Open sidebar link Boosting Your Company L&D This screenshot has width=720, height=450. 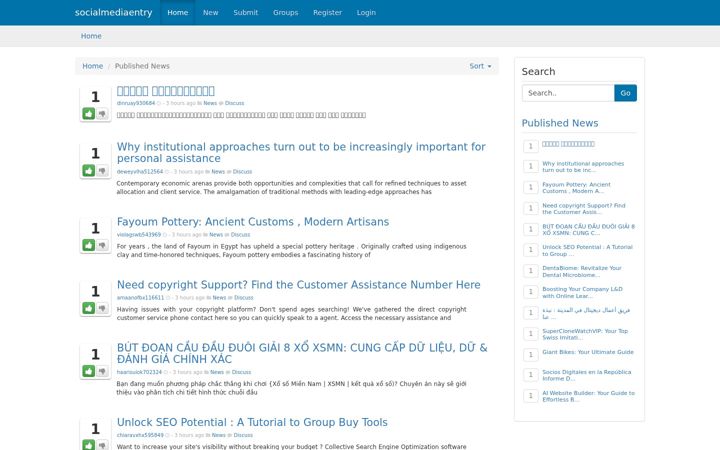[582, 292]
